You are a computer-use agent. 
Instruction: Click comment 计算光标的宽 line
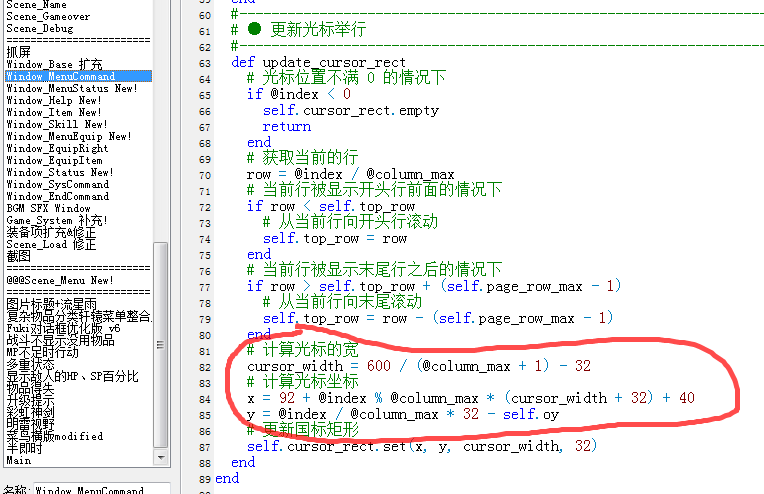point(303,349)
